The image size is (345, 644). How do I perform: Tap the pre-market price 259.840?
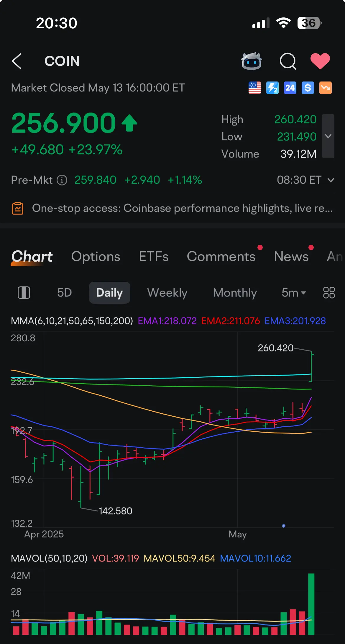[x=96, y=180]
